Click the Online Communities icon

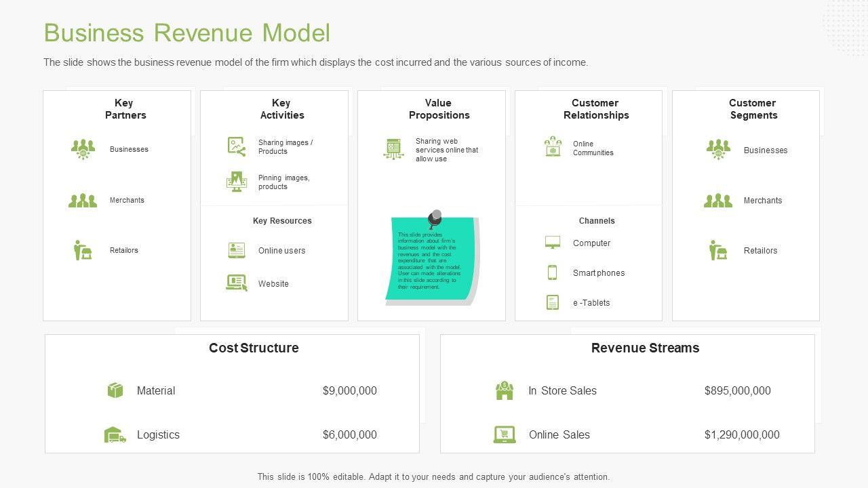tap(553, 147)
